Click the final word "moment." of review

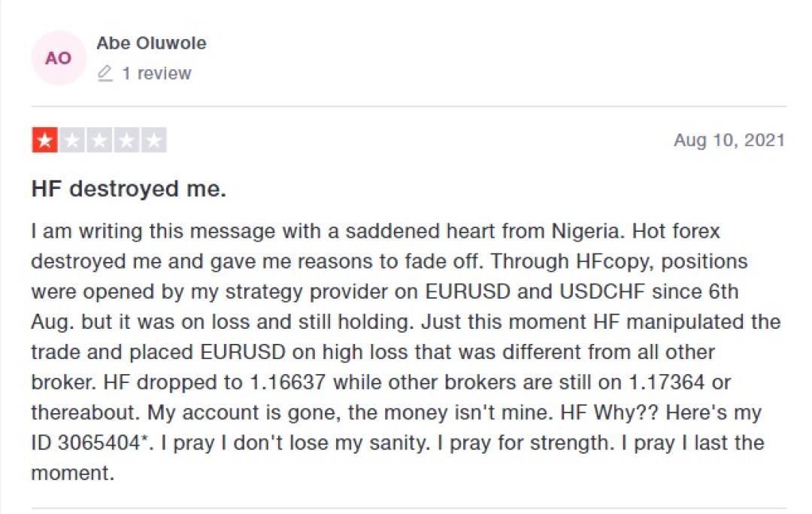[x=73, y=473]
